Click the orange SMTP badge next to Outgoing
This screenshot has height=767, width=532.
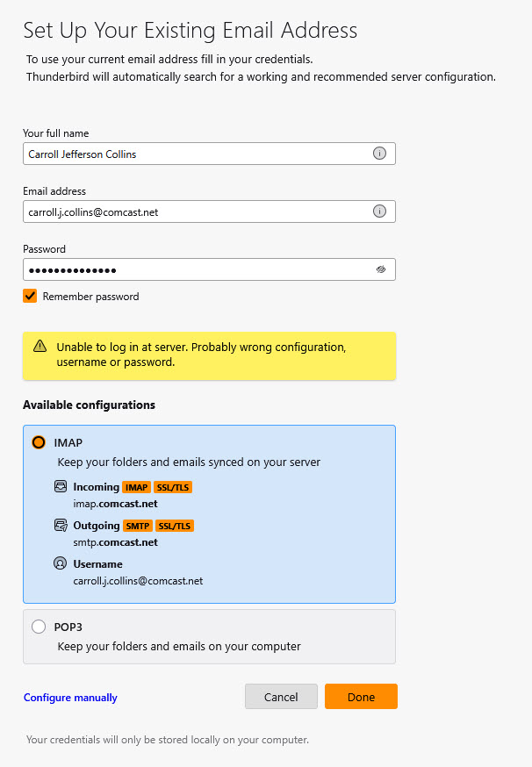pos(137,526)
